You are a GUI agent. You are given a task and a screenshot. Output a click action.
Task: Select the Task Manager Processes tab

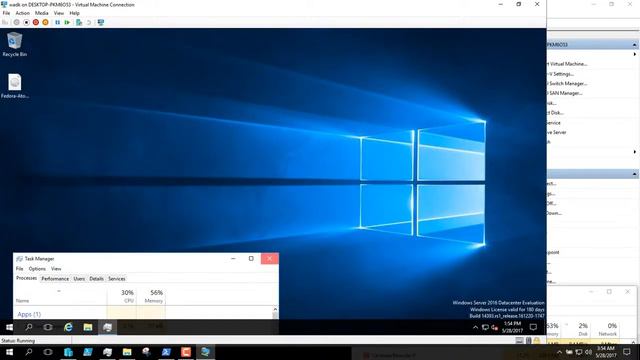(27, 278)
